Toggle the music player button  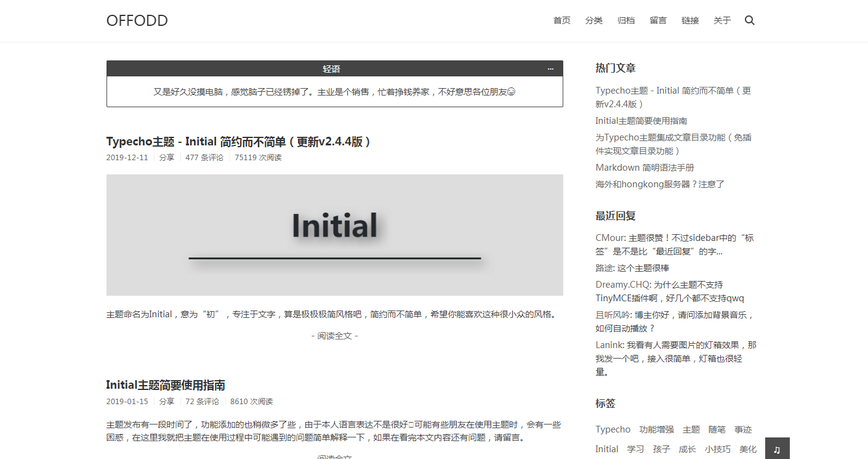pyautogui.click(x=777, y=449)
